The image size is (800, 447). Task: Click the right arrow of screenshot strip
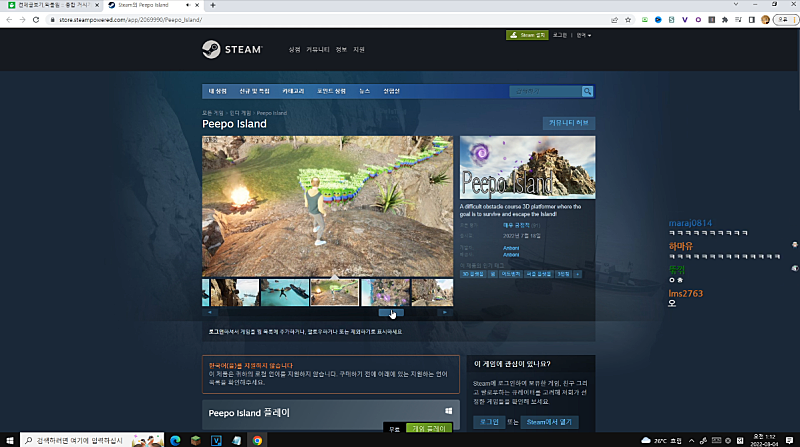pyautogui.click(x=445, y=312)
